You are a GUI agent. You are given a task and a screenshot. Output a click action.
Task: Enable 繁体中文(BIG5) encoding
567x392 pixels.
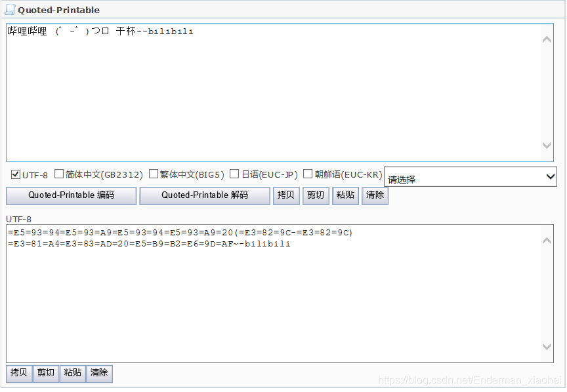pyautogui.click(x=154, y=174)
